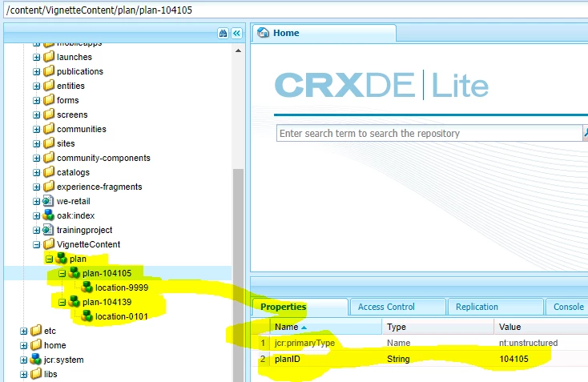
Task: Sort properties by the Name column header
Action: point(325,327)
